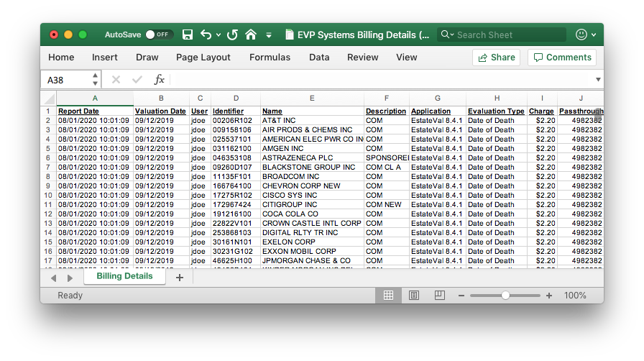Screen dimensions: 644x361
Task: Click the document icon beside file title
Action: tap(290, 35)
